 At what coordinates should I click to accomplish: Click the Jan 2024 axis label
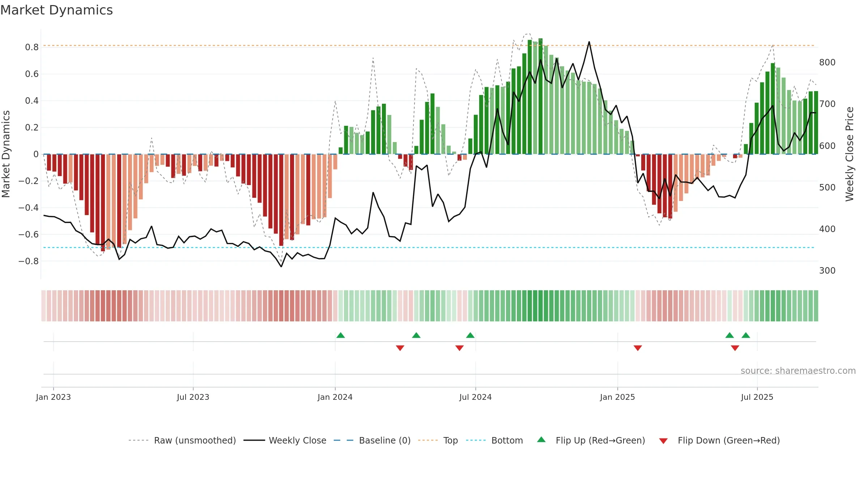(335, 397)
